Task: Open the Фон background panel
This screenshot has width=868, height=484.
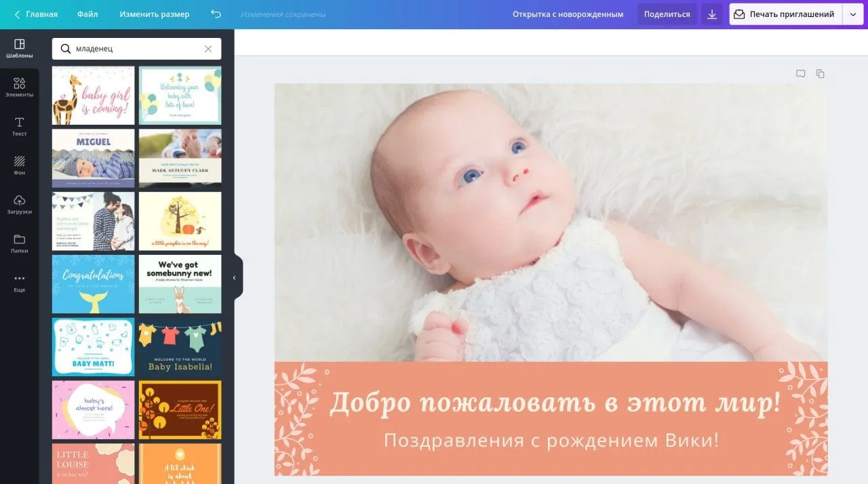Action: [19, 165]
